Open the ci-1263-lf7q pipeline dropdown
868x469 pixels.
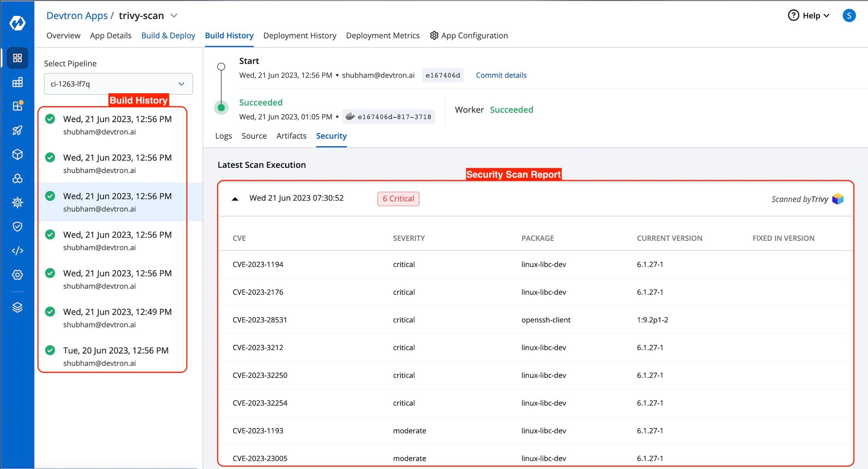click(118, 84)
